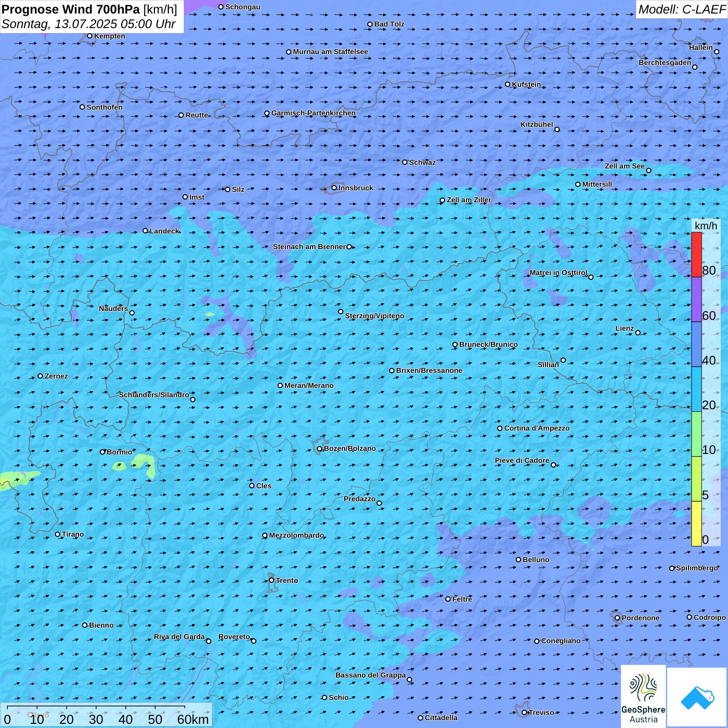The height and width of the screenshot is (728, 728).
Task: Click the GeoSphere Austria logo
Action: (x=643, y=696)
